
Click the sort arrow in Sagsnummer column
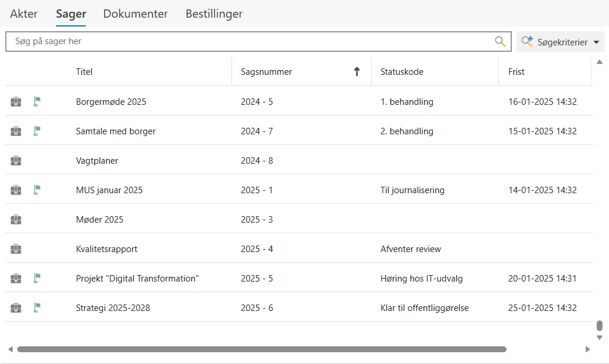tap(356, 72)
